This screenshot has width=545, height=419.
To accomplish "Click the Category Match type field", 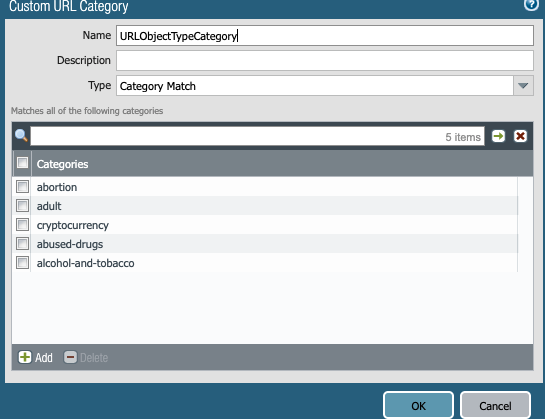I will pos(315,86).
